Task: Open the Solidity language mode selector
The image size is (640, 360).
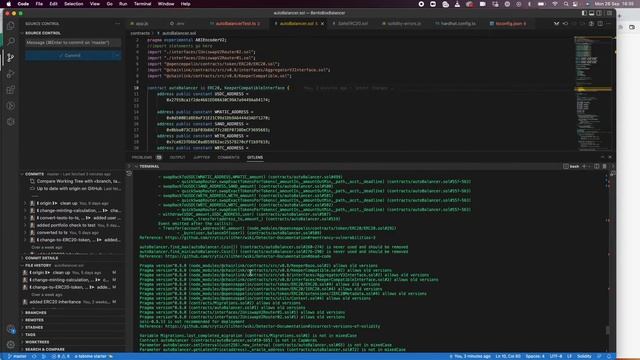Action: 584,356
